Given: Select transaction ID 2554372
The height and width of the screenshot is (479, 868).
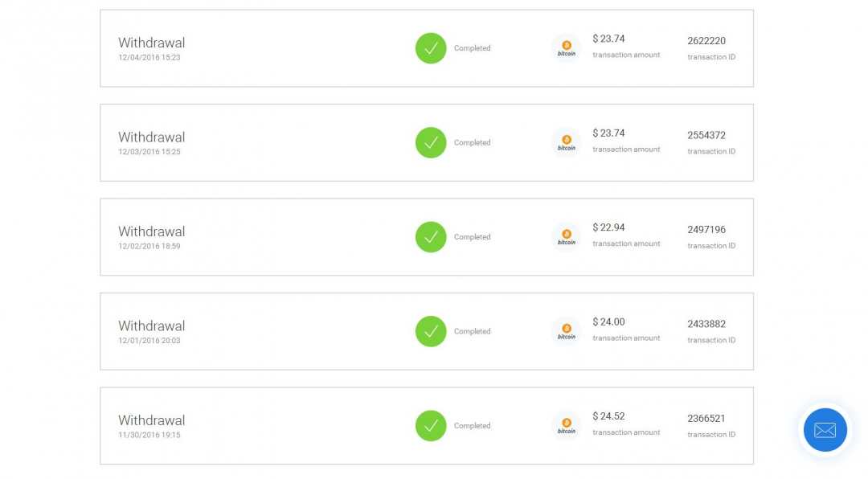Looking at the screenshot, I should coord(706,135).
